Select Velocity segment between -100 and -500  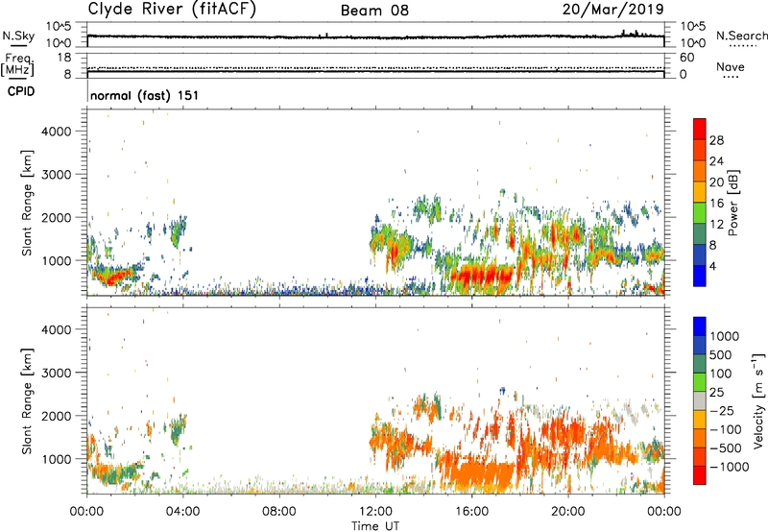700,438
